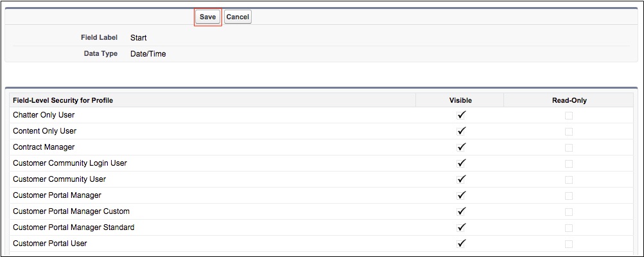Uncheck Visible for Customer Portal User
Viewport: 644px width, 257px height.
click(x=460, y=244)
